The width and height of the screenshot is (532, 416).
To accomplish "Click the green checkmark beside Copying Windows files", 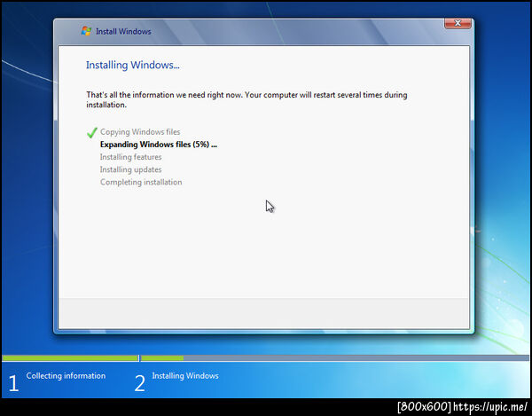I will click(92, 132).
